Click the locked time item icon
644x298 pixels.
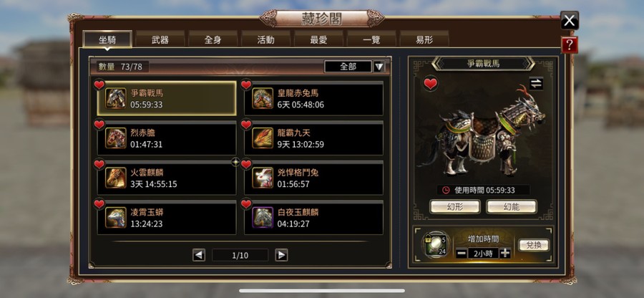pos(434,246)
